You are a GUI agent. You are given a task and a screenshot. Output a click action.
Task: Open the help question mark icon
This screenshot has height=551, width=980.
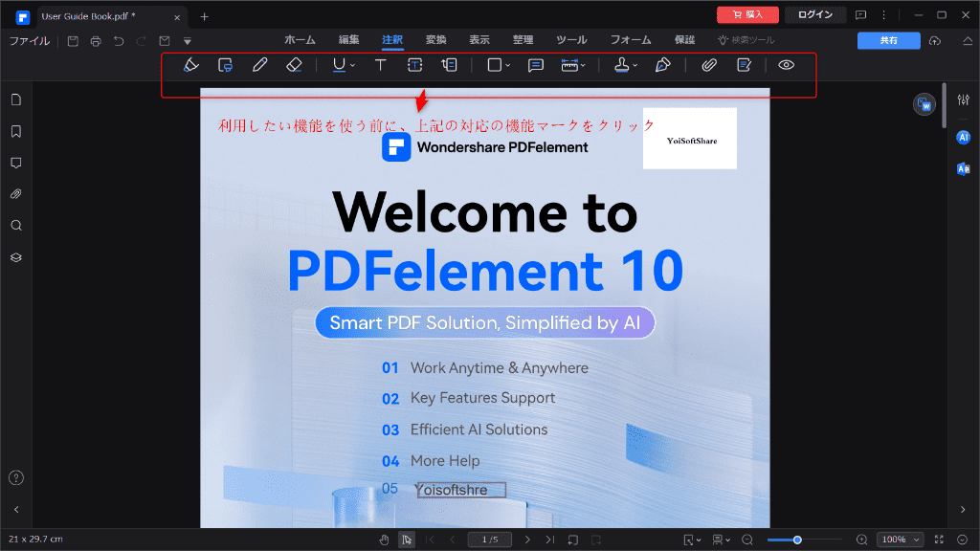click(x=16, y=478)
